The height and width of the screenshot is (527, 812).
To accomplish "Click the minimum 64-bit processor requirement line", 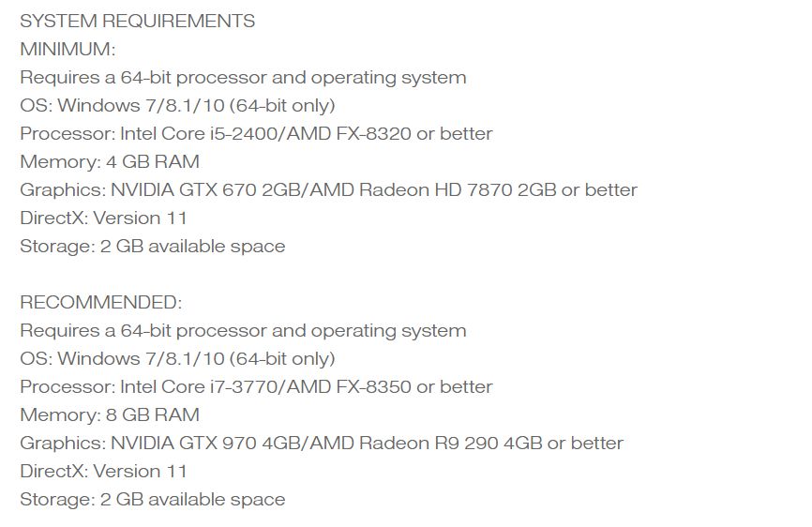I will coord(244,78).
